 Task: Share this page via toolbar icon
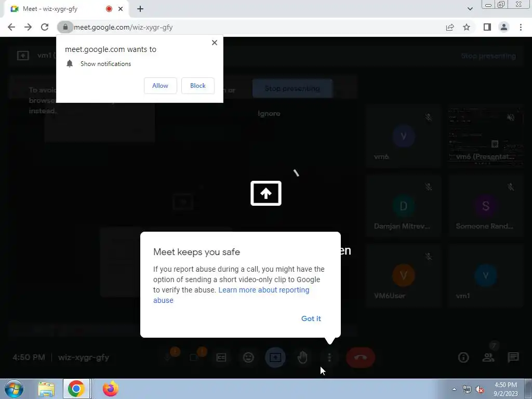tap(450, 27)
